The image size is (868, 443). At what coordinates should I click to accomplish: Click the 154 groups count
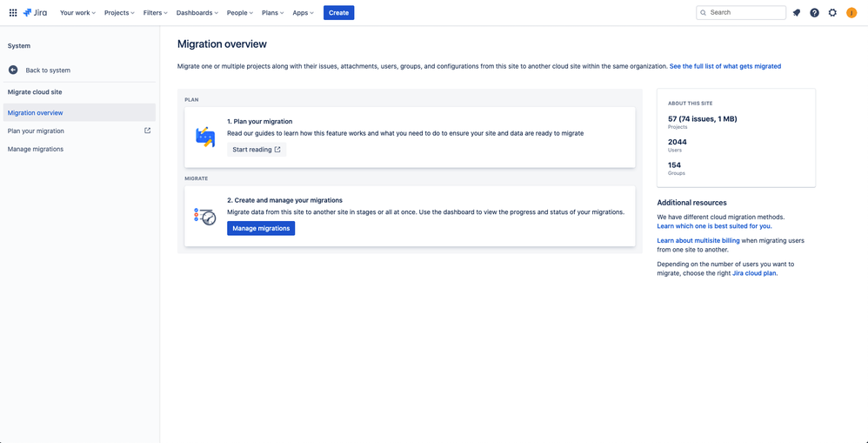pos(675,165)
